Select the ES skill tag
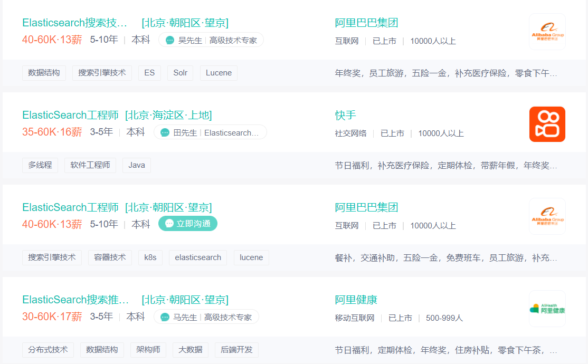This screenshot has height=364, width=588. pos(149,73)
